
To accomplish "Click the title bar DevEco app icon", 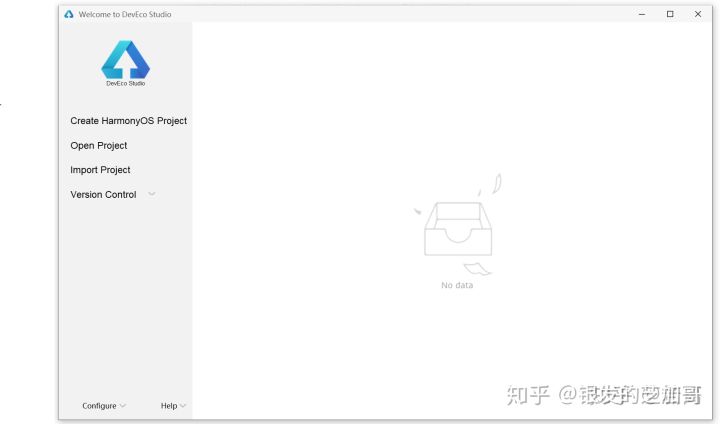I will (69, 14).
